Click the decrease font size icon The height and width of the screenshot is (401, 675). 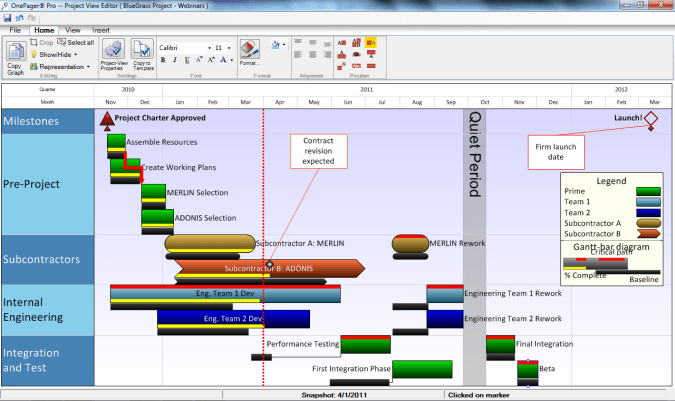click(199, 60)
